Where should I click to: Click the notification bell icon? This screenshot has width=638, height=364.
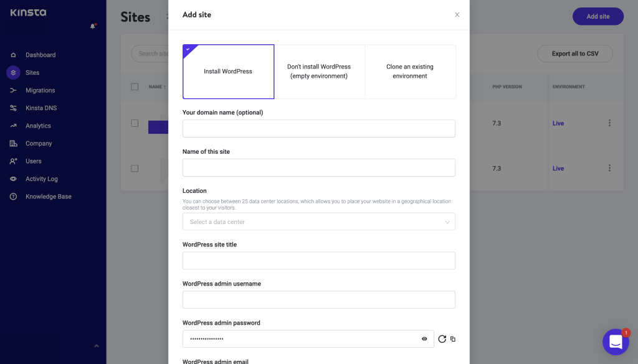[x=93, y=26]
